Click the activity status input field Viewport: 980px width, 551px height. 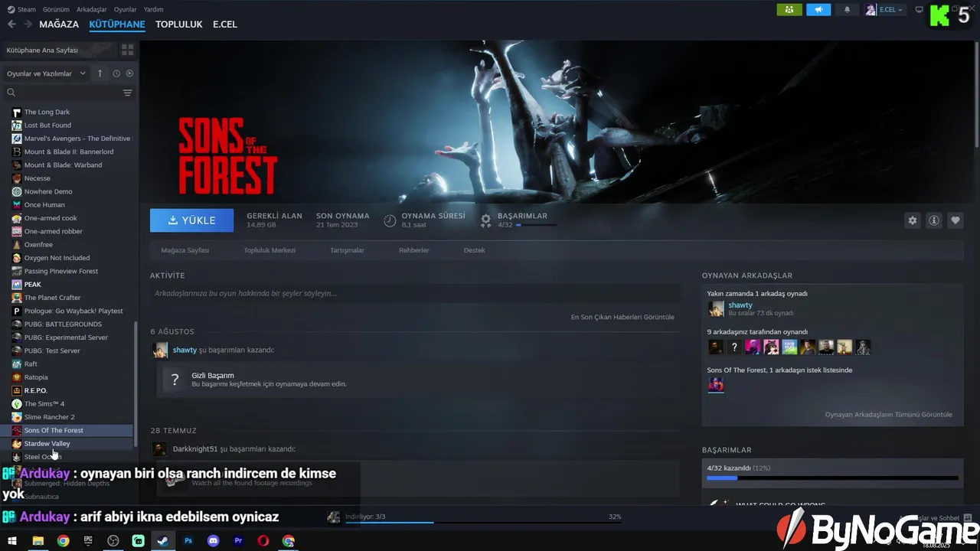415,293
